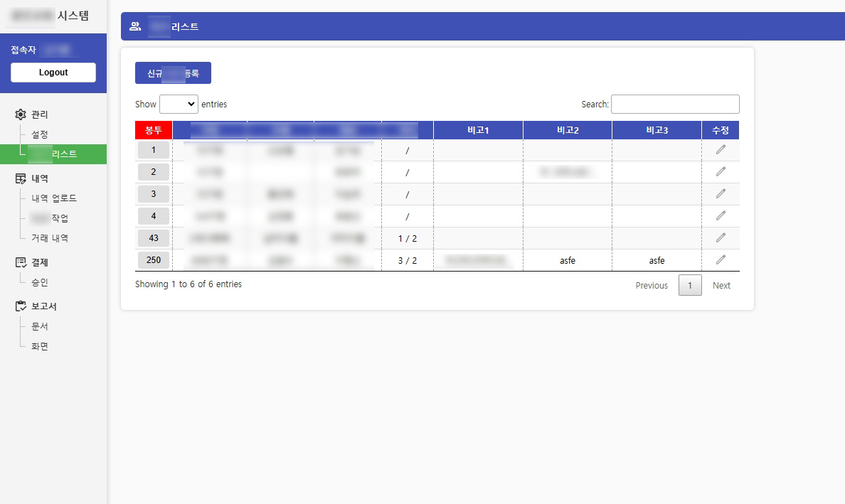The height and width of the screenshot is (504, 845).
Task: Click the edit pencil in row 4
Action: point(721,216)
